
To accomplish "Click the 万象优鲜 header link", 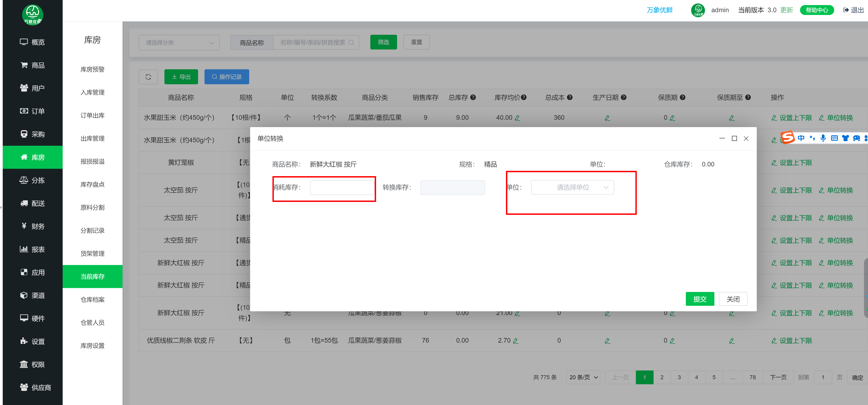I will click(x=659, y=10).
